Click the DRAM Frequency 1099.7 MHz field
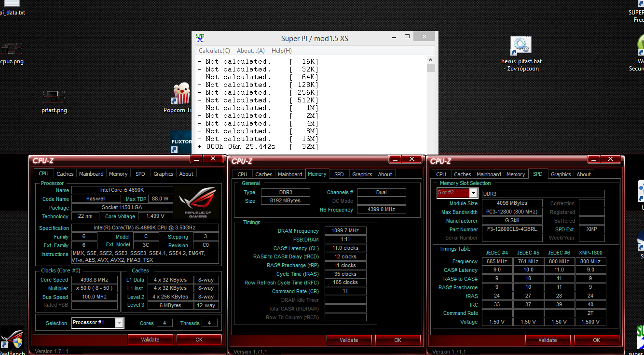 pyautogui.click(x=345, y=231)
